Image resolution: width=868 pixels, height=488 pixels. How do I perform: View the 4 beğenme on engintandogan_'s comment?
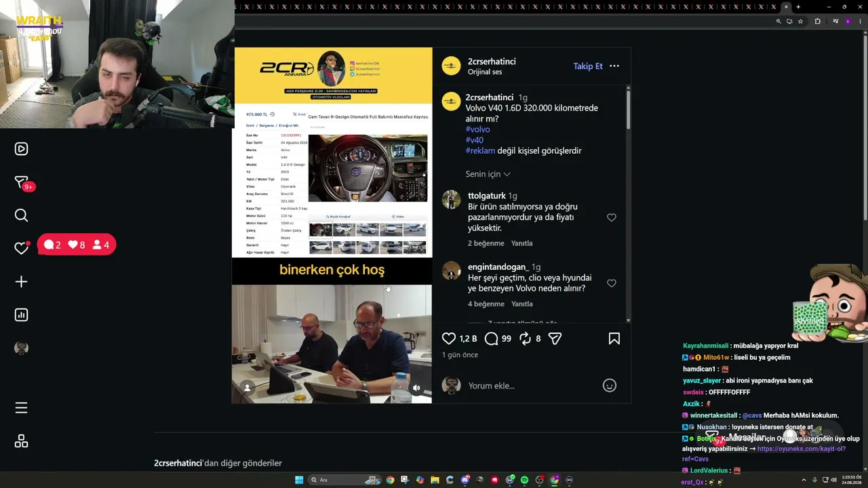pos(486,304)
